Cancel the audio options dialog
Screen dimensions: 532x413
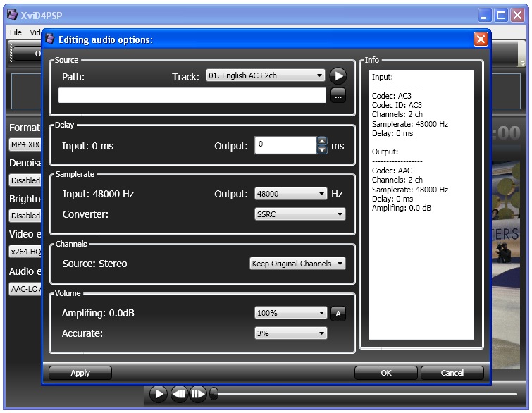[x=452, y=373]
